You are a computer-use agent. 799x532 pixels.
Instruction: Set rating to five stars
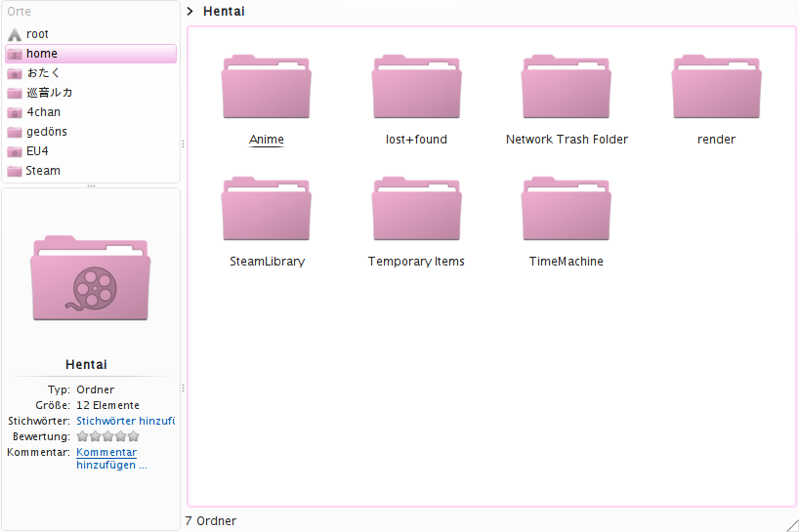(x=134, y=436)
